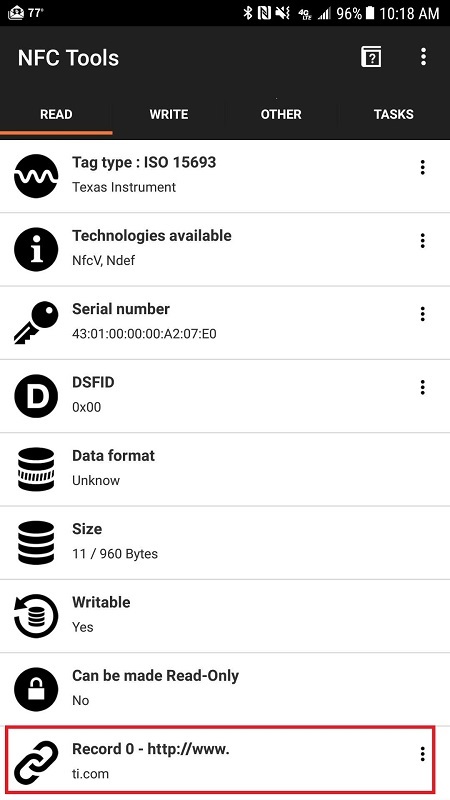Tap the Data format database icon
Screen dimensions: 450x800
(36, 469)
